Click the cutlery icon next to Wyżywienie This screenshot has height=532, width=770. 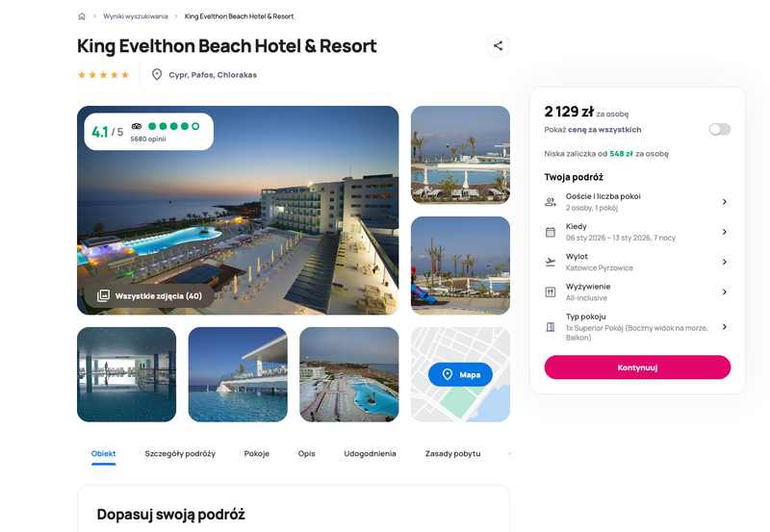pyautogui.click(x=551, y=292)
